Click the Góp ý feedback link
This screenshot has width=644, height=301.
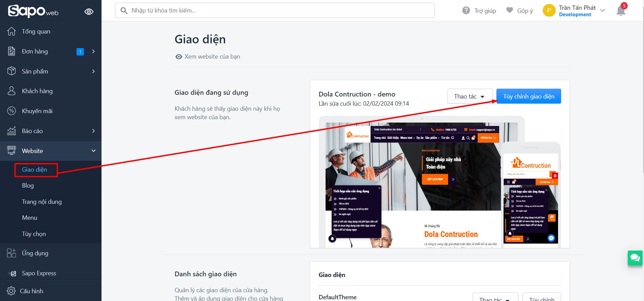coord(525,11)
